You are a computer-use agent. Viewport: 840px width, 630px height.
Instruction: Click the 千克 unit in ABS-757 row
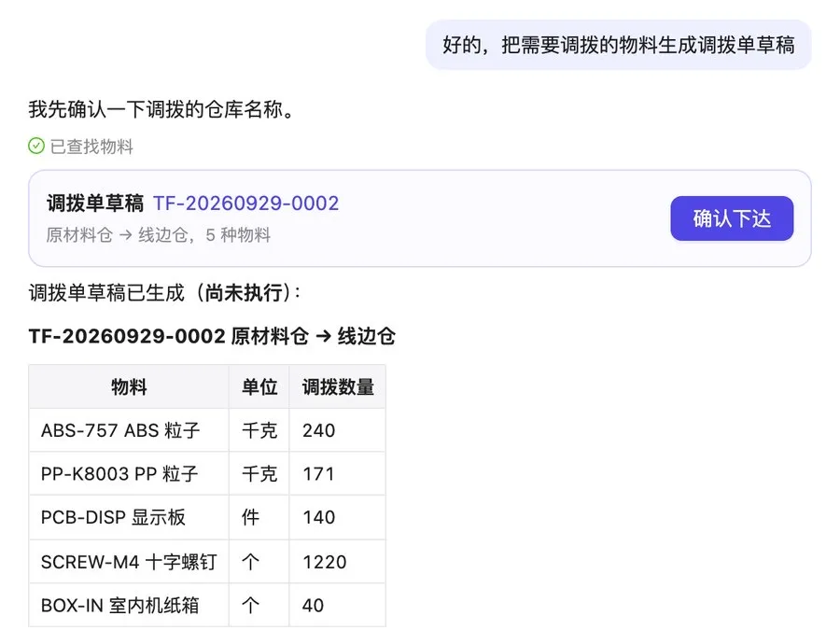(x=259, y=430)
